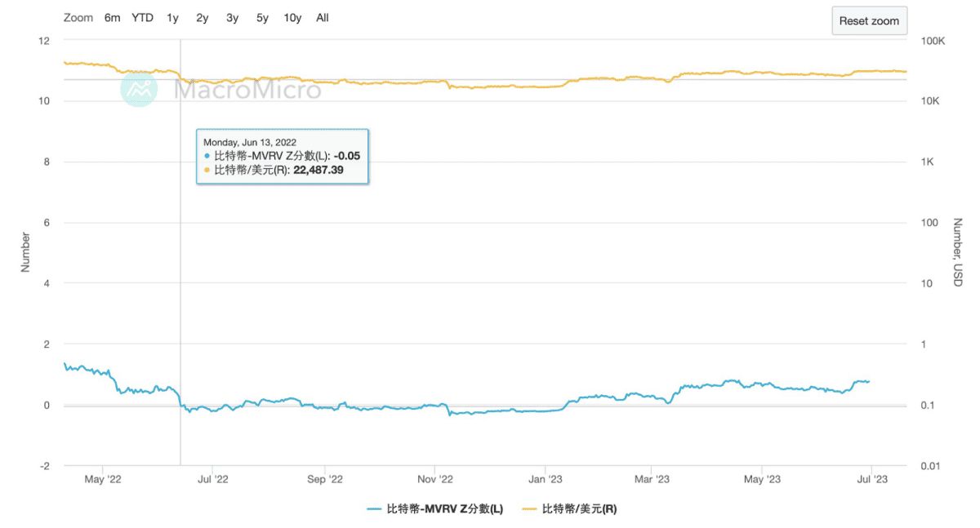Click the blue MVRV legend line marker
The width and height of the screenshot is (980, 528).
tap(375, 508)
